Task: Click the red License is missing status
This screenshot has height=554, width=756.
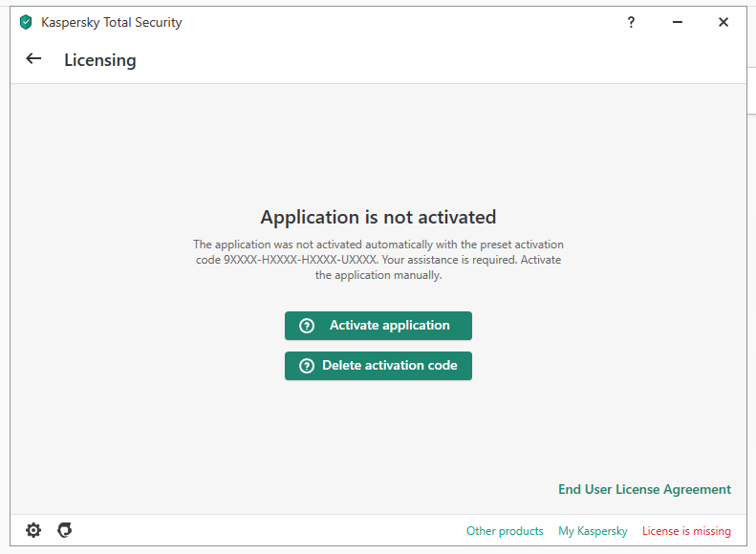Action: pyautogui.click(x=686, y=531)
